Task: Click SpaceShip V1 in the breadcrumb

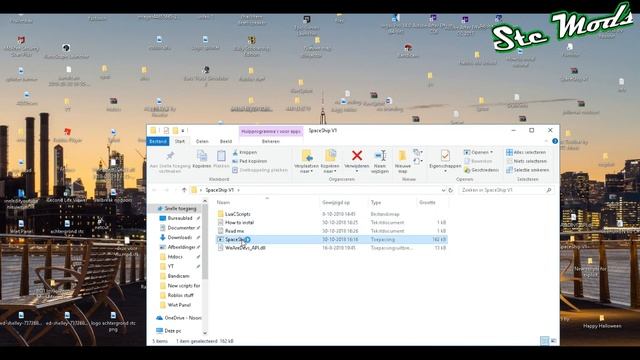Action: 220,190
